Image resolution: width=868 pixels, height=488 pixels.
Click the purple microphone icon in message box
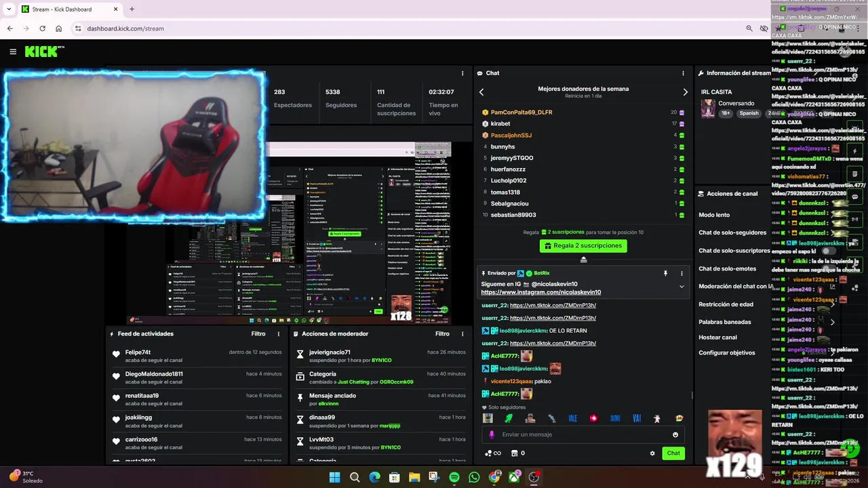pyautogui.click(x=492, y=434)
